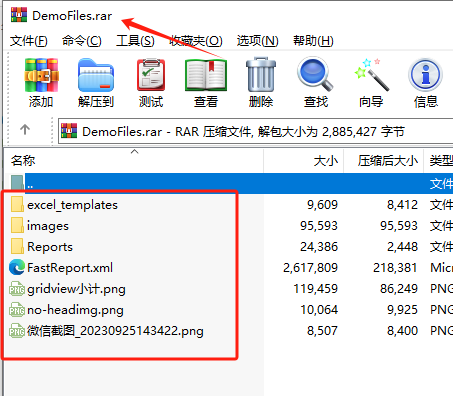Image resolution: width=453 pixels, height=396 pixels.
Task: Open the 收藏夹(O) menu
Action: coord(196,41)
